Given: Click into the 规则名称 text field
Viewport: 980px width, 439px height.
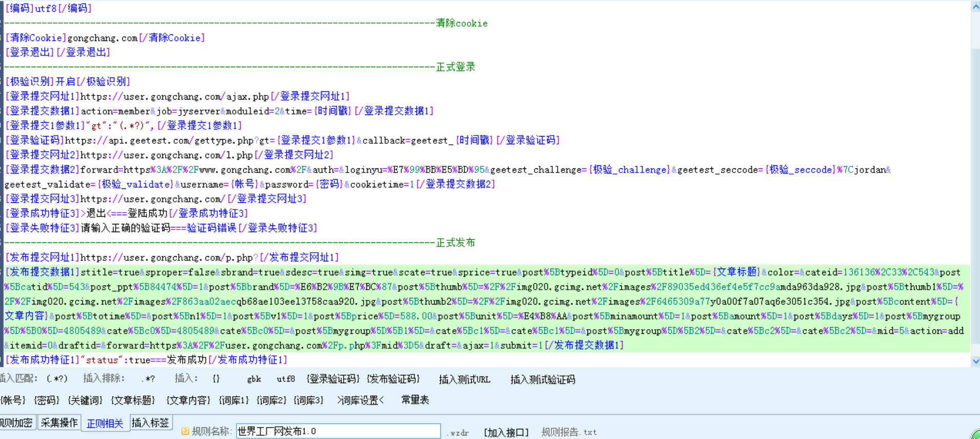Looking at the screenshot, I should pyautogui.click(x=338, y=431).
